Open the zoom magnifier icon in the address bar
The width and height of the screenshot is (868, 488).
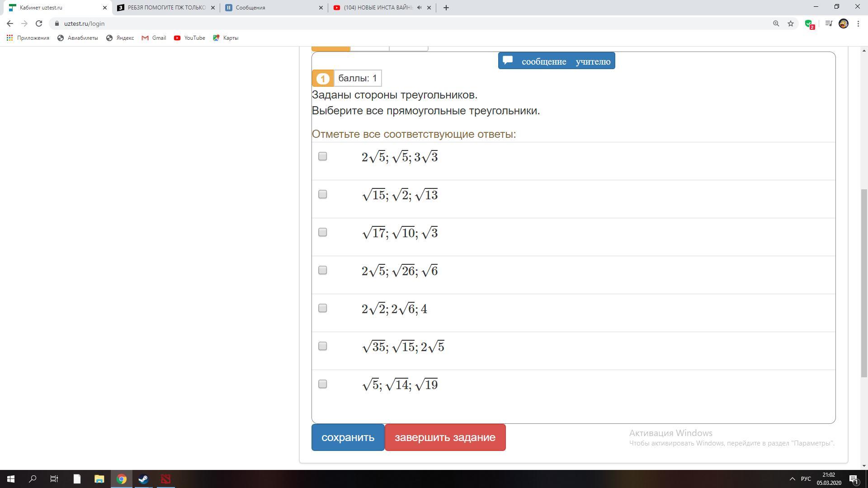(776, 23)
